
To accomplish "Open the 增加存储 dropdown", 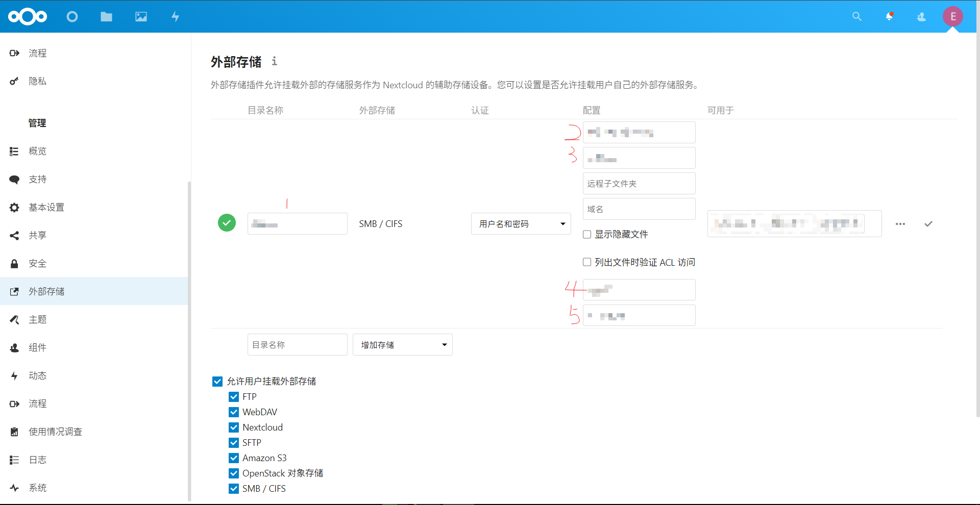I will pos(402,345).
